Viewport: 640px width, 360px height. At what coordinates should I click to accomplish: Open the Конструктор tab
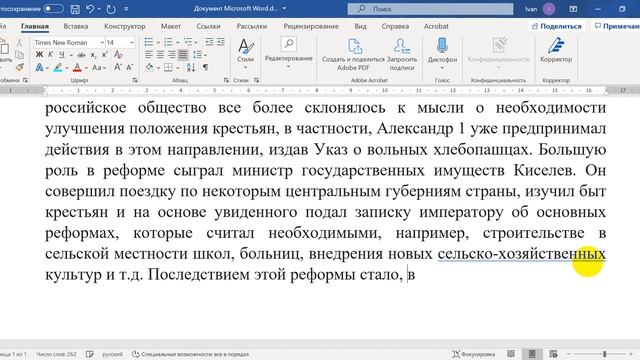(124, 26)
